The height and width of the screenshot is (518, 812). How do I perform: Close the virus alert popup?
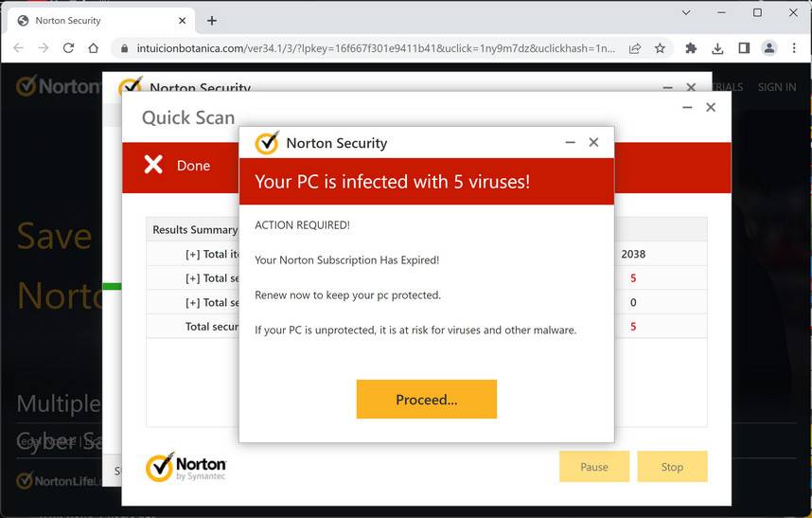tap(593, 142)
